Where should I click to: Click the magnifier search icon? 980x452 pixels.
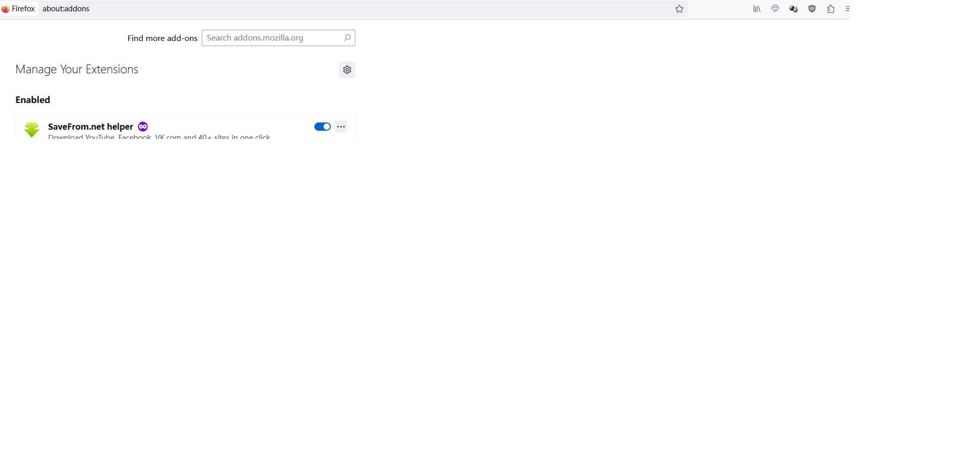pos(347,37)
